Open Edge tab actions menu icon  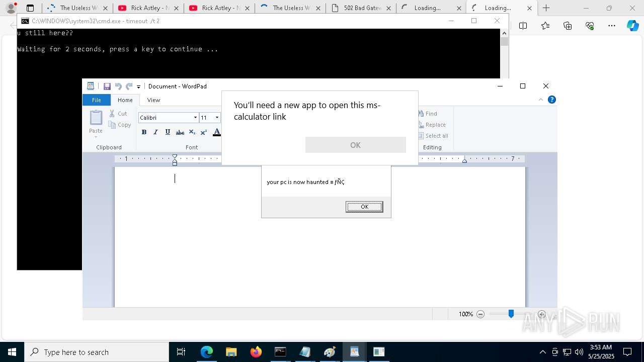(30, 8)
